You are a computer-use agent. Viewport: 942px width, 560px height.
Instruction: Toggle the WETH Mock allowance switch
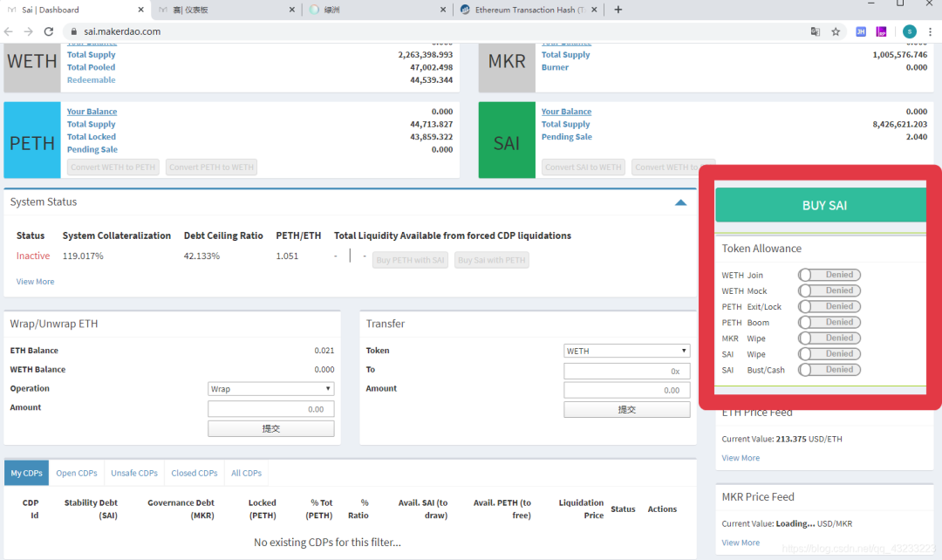click(x=829, y=290)
